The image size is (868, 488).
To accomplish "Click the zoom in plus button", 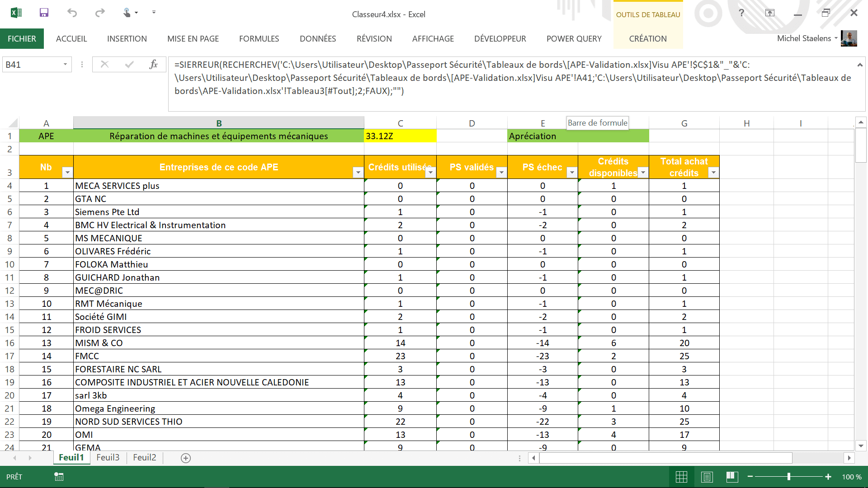I will (x=828, y=477).
